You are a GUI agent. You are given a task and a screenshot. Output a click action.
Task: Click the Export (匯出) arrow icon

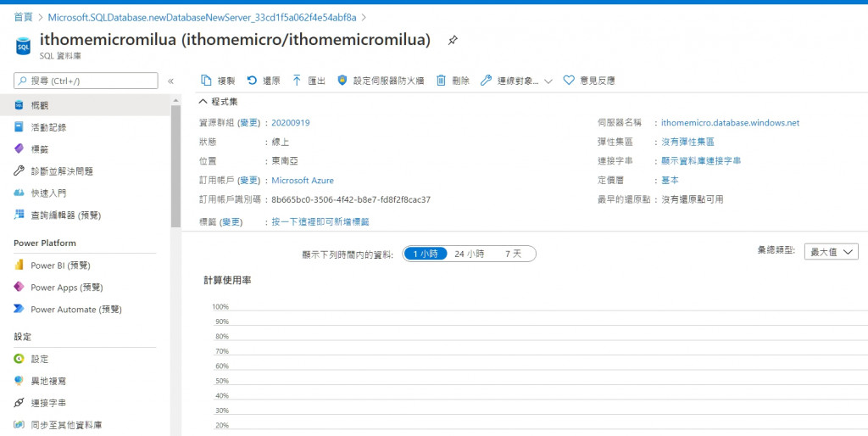coord(297,81)
